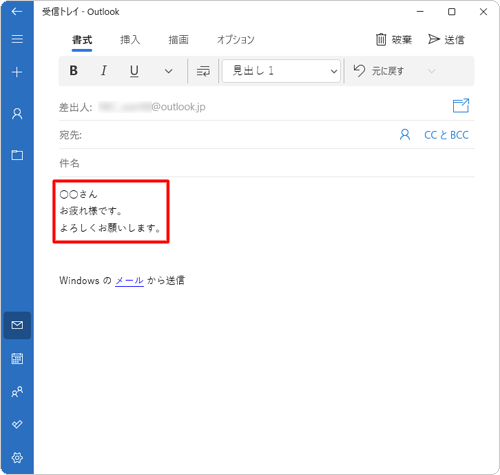This screenshot has width=500, height=475.
Task: Open the To Do checkmark icon
Action: click(17, 424)
